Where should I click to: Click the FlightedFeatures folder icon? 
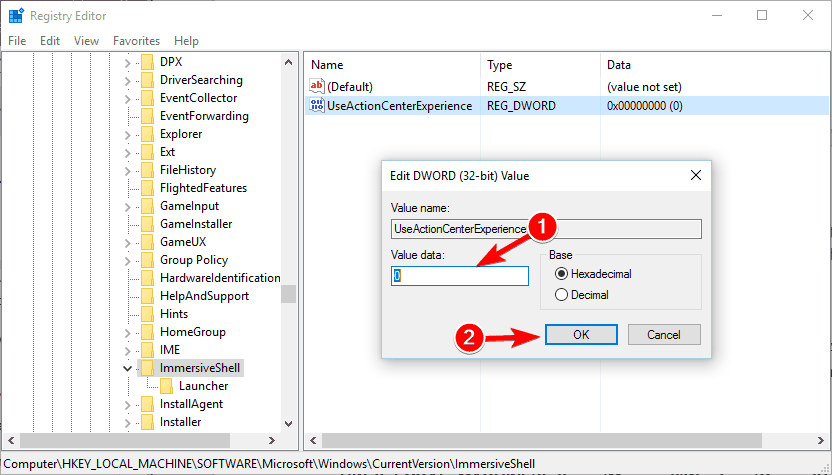tap(148, 188)
